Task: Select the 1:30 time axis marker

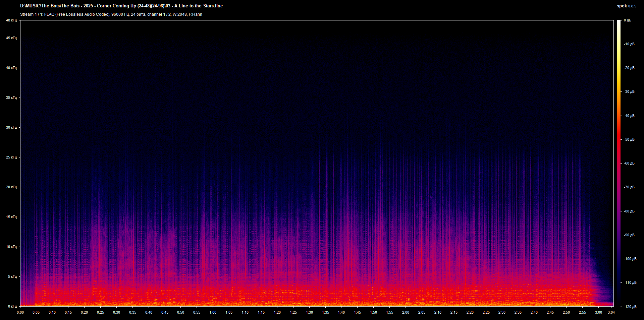Action: point(309,312)
